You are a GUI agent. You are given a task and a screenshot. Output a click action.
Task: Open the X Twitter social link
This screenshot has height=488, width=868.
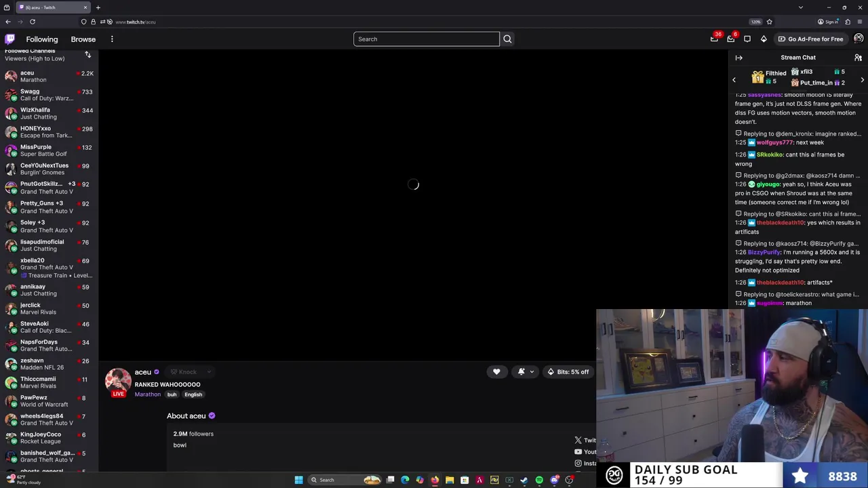pos(585,441)
